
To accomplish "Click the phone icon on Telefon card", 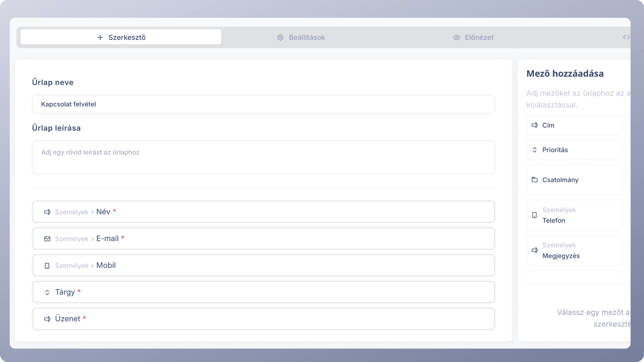I will (x=535, y=215).
